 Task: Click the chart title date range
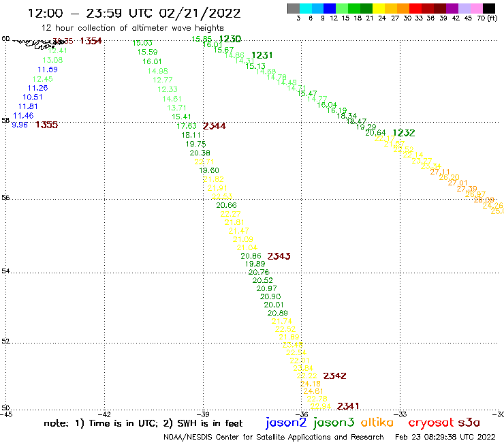134,13
